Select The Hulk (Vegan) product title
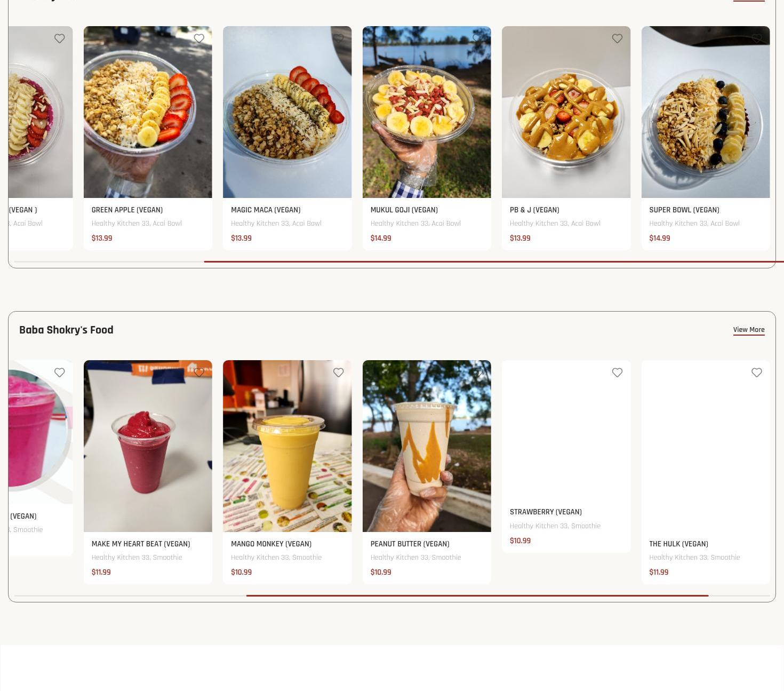This screenshot has height=691, width=784. coord(678,544)
